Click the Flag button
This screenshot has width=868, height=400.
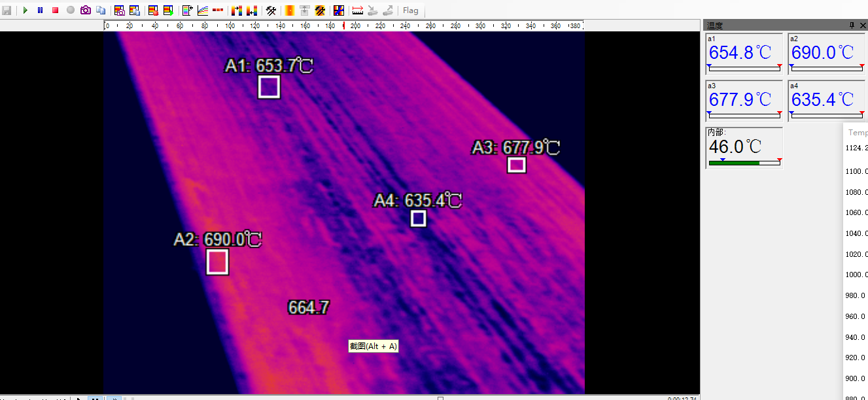tap(411, 10)
